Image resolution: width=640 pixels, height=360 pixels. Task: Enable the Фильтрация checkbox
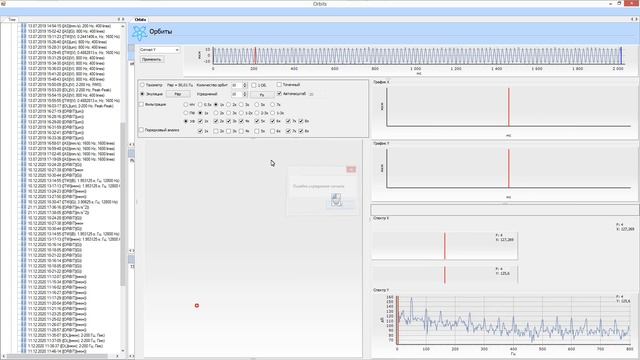141,104
